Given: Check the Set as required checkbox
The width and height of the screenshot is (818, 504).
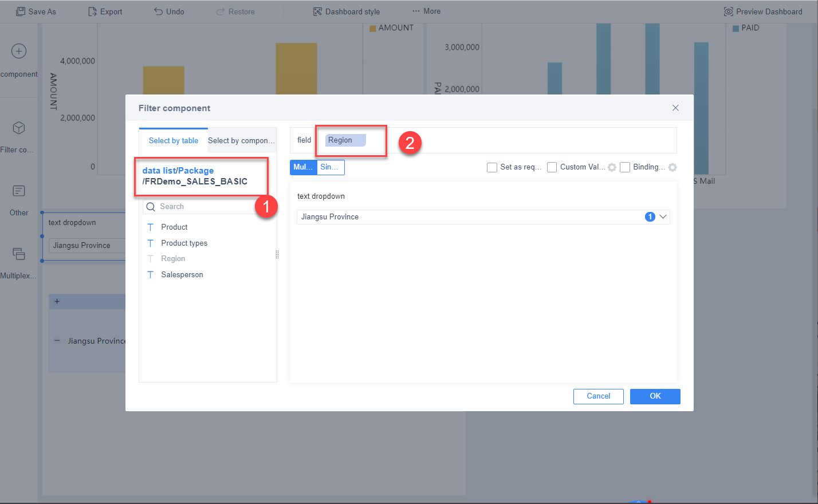Looking at the screenshot, I should click(492, 167).
